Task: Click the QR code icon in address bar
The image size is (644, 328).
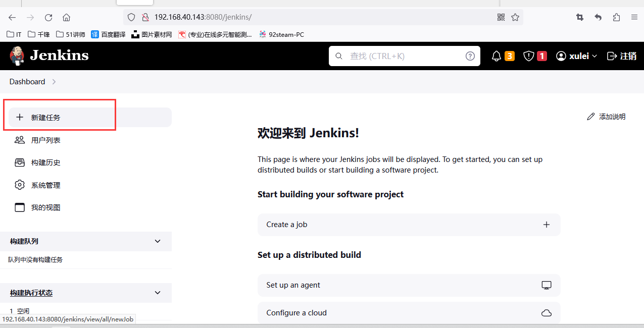Action: [501, 17]
